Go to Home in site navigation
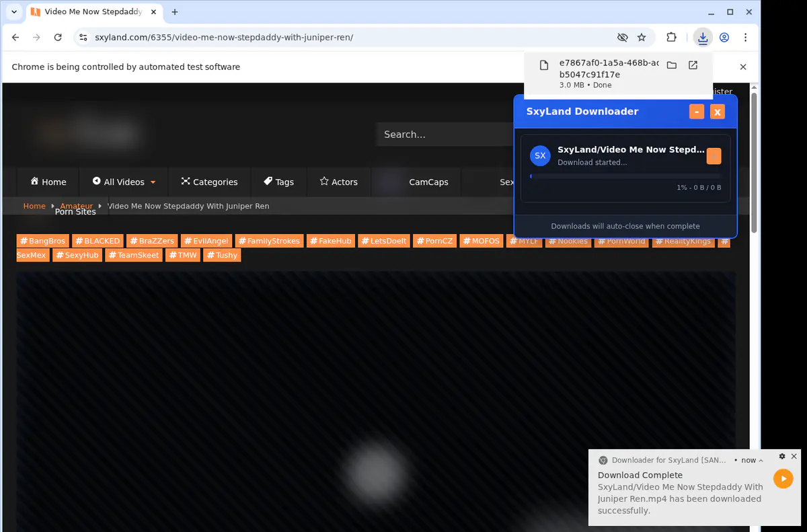The image size is (807, 532). 48,182
